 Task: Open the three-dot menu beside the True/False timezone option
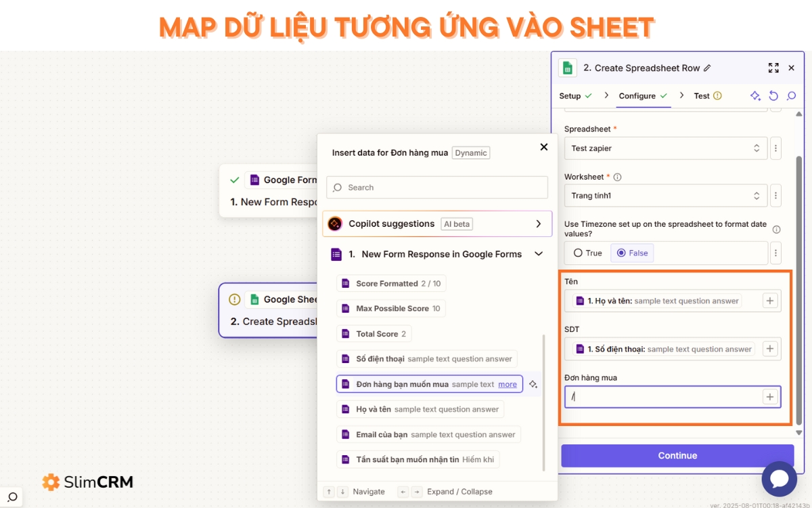pyautogui.click(x=776, y=253)
